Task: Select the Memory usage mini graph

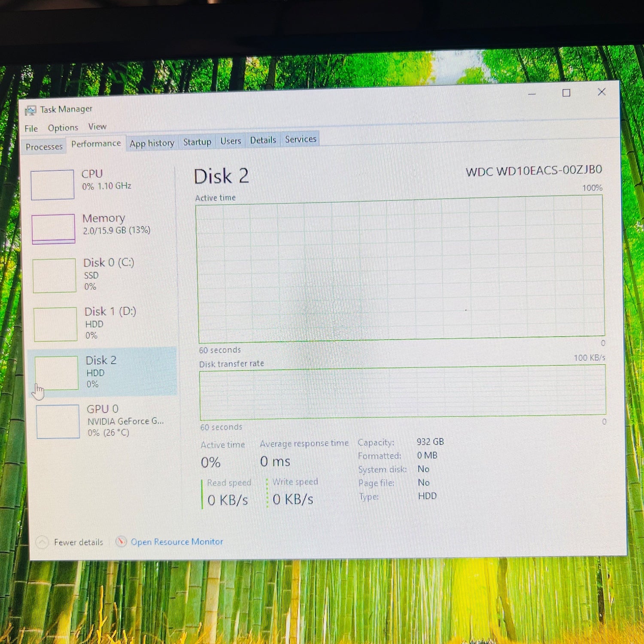Action: 54,229
